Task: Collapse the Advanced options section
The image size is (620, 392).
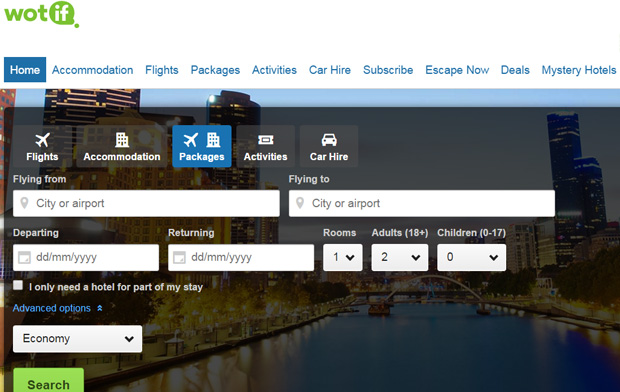Action: pyautogui.click(x=58, y=308)
